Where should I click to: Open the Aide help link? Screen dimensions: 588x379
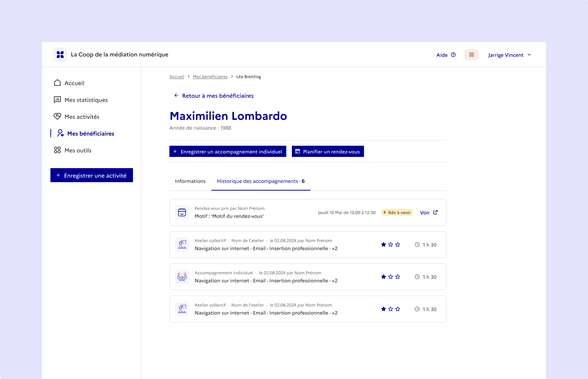446,55
